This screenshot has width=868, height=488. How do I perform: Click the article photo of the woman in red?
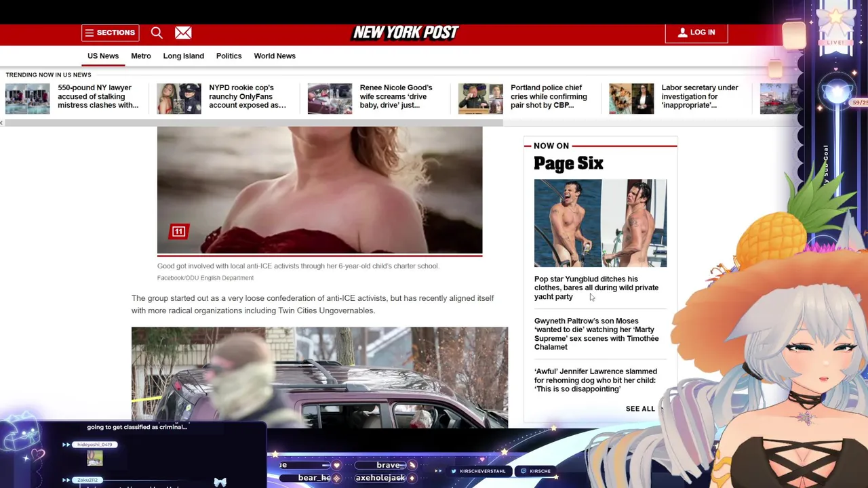(319, 190)
